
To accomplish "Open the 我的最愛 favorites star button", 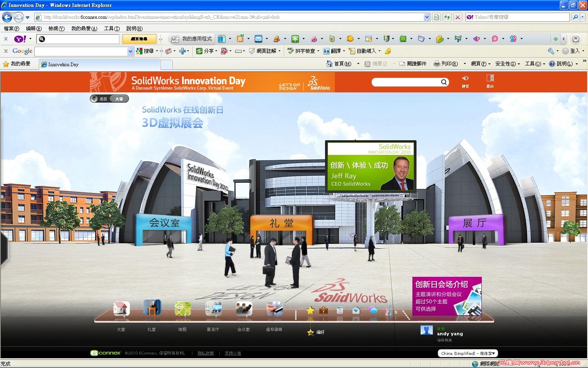I will tap(17, 64).
